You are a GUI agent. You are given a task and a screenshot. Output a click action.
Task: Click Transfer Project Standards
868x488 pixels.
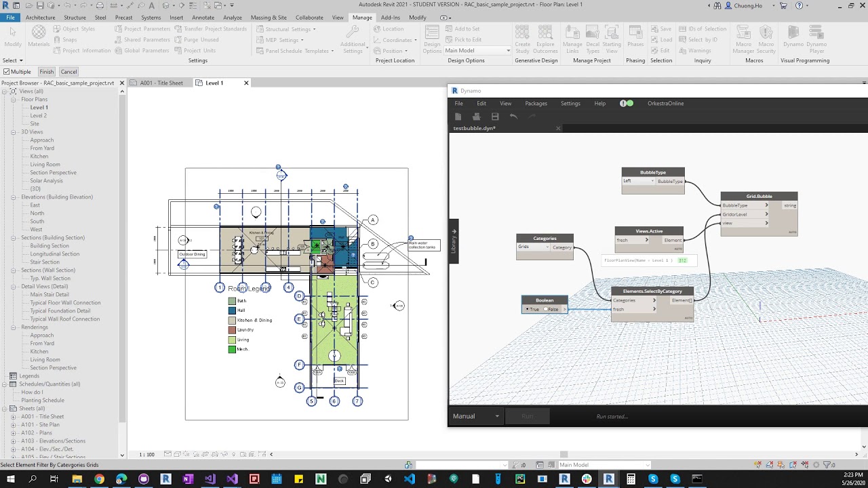coord(210,29)
